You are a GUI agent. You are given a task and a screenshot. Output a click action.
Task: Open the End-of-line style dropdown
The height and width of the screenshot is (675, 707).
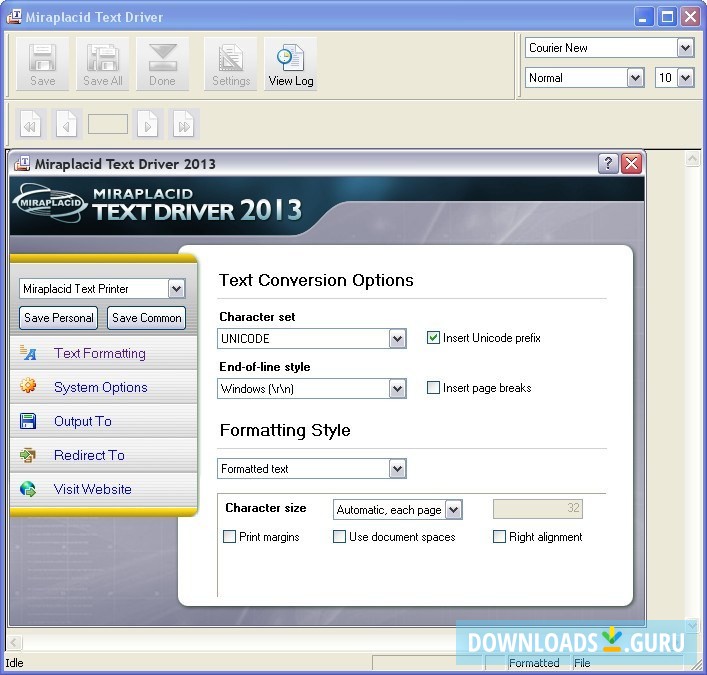click(x=397, y=389)
